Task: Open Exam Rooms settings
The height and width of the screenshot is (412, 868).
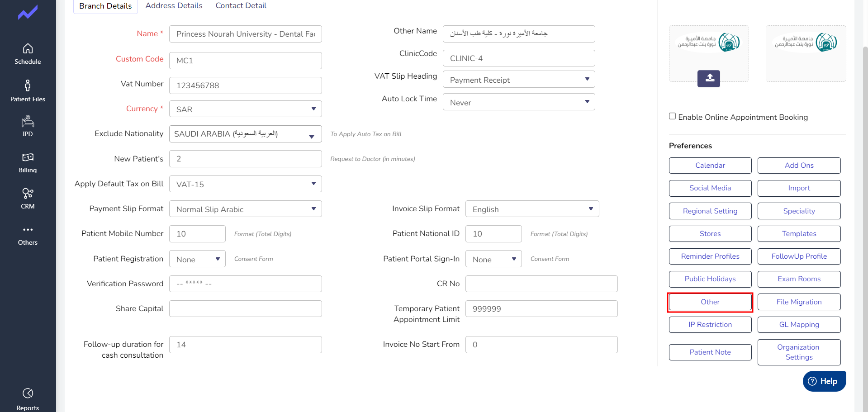Action: point(799,279)
